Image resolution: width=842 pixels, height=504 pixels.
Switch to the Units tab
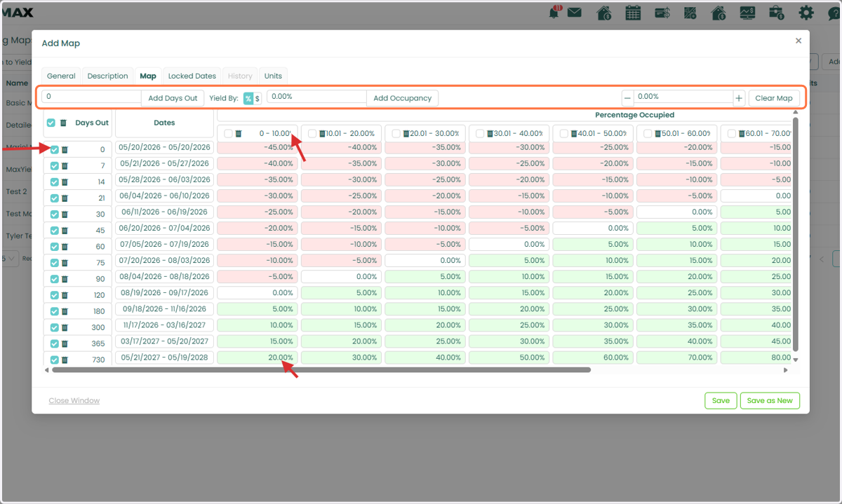[x=273, y=76]
